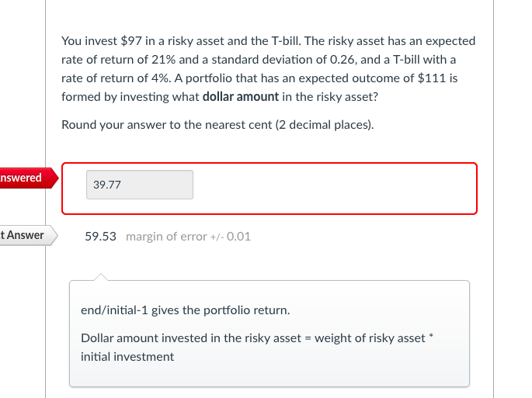532x398 pixels.
Task: Click the "end/initial-1 gives the portfolio return" line
Action: pos(185,310)
